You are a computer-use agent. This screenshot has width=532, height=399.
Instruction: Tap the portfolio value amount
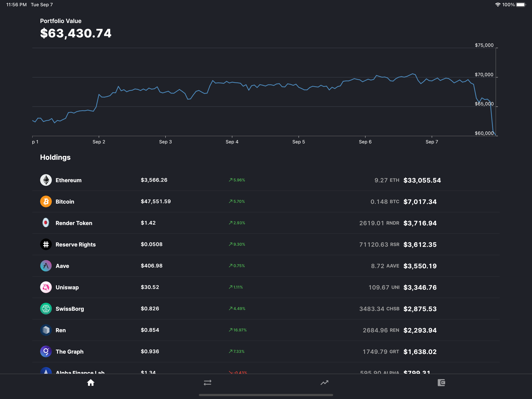click(76, 33)
